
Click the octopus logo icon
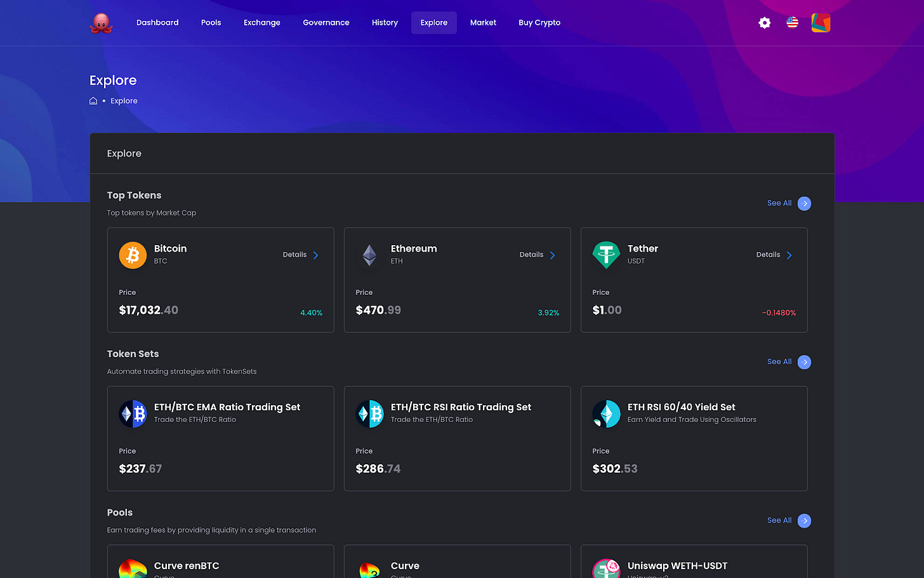pyautogui.click(x=101, y=23)
